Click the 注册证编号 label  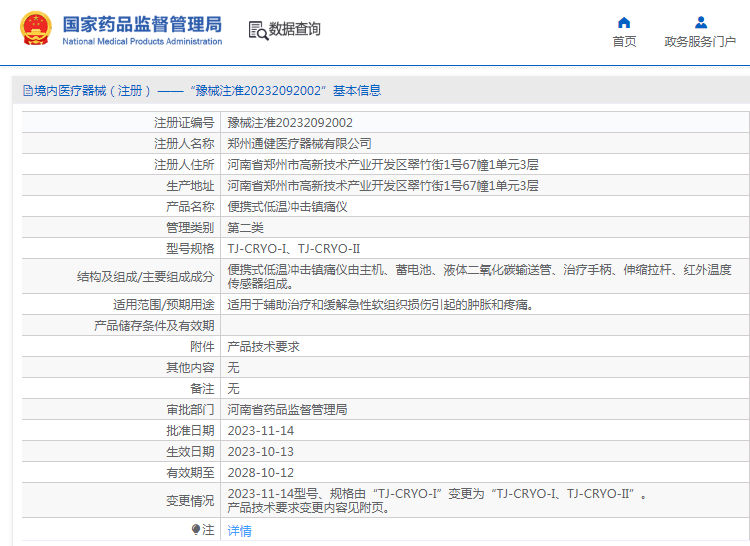(x=184, y=123)
